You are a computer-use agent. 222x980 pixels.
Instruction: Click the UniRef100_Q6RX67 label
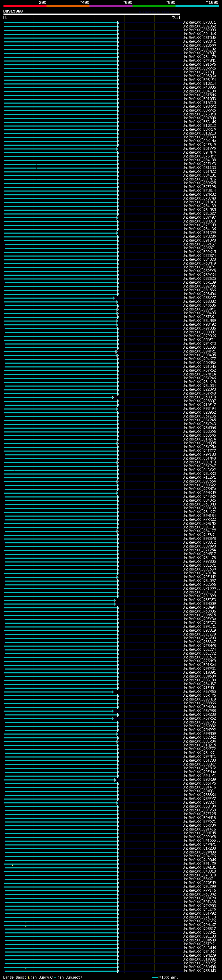click(199, 244)
